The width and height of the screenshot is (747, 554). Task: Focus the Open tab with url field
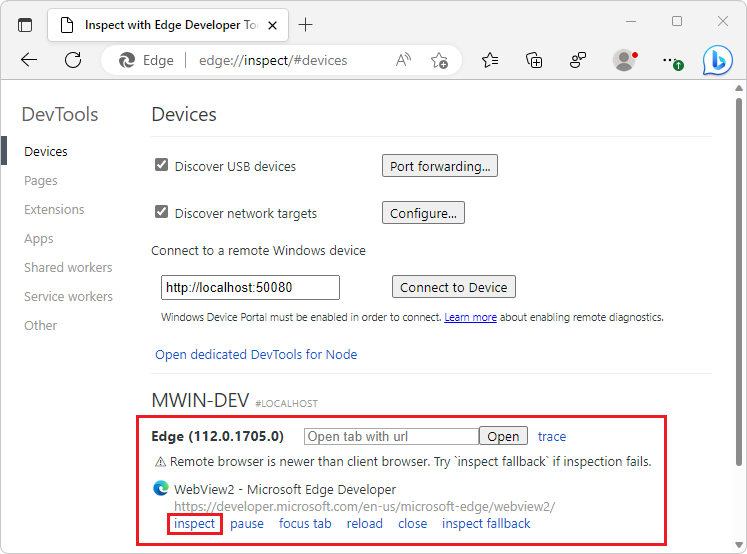click(x=391, y=436)
